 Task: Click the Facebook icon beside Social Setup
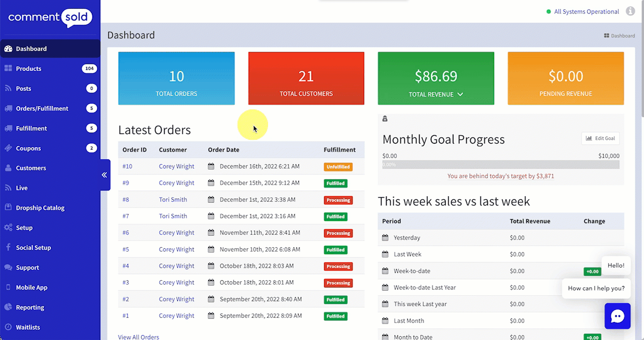(x=8, y=247)
